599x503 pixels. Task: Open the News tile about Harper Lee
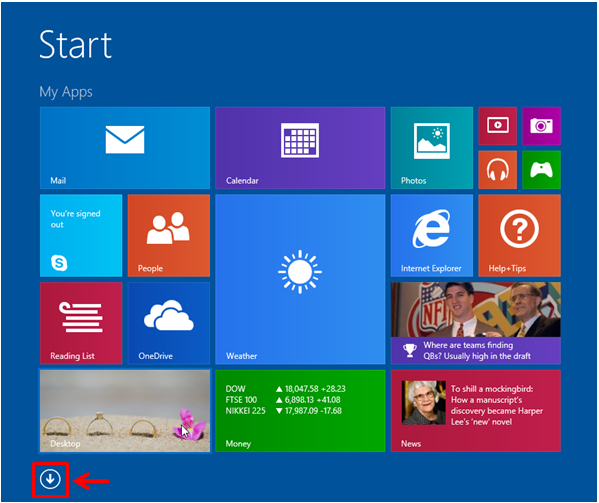click(x=476, y=411)
